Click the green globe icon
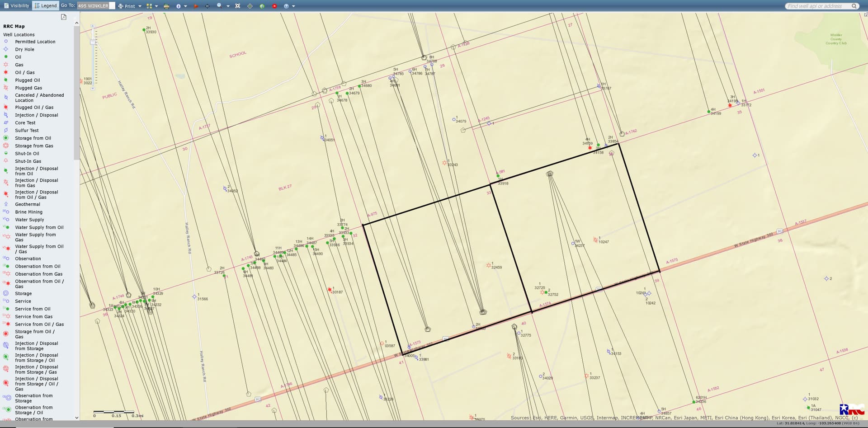This screenshot has height=428, width=868. (262, 6)
